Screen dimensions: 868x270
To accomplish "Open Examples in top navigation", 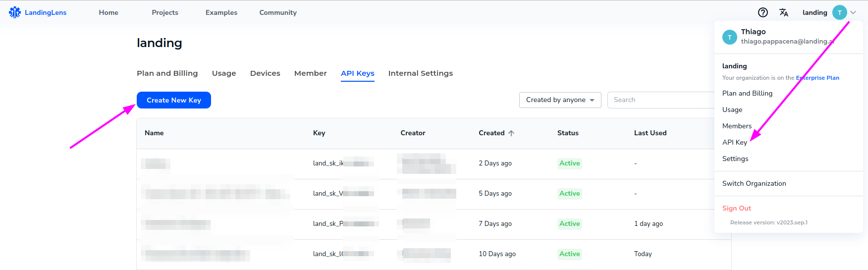I will (221, 12).
